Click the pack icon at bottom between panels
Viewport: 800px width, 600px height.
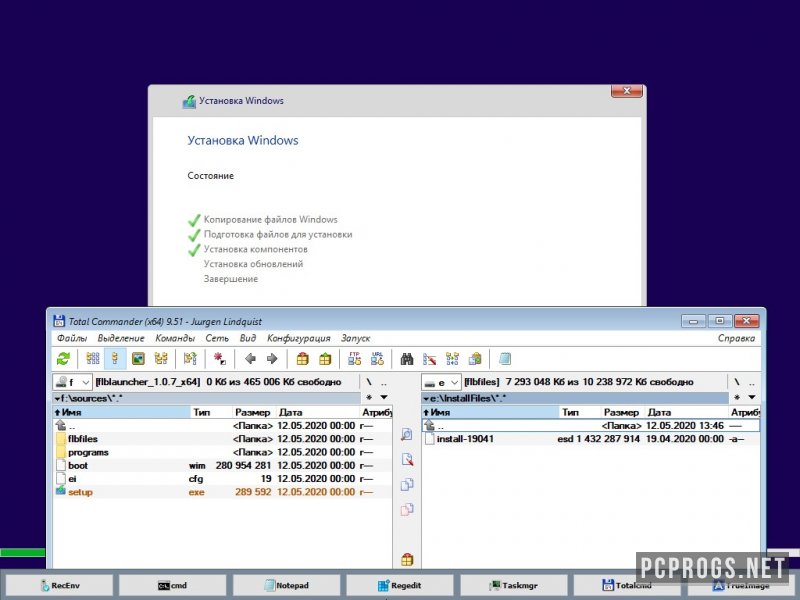click(407, 559)
